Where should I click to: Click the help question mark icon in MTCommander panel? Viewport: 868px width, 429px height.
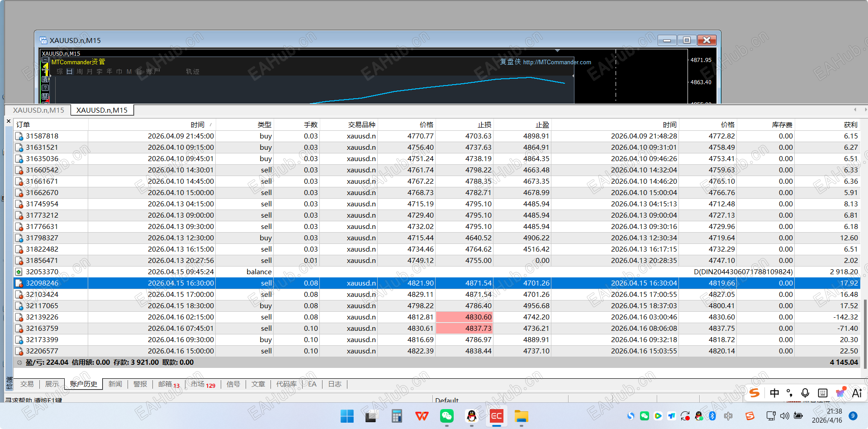[45, 88]
